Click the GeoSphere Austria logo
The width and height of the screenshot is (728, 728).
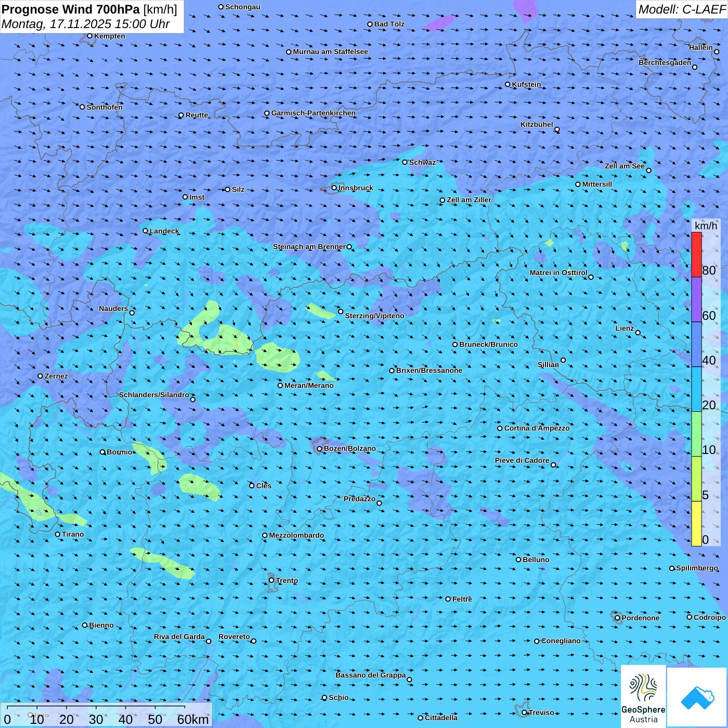pos(643,696)
